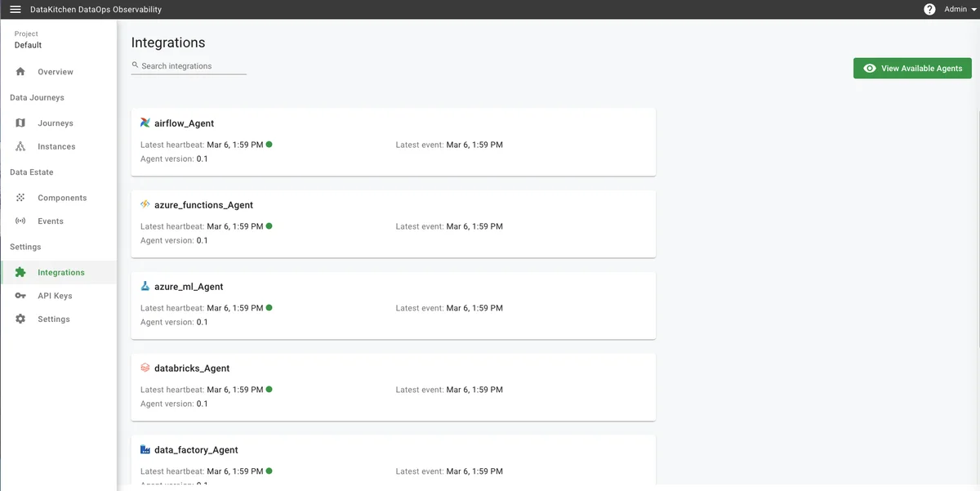The image size is (980, 491).
Task: Click the databricks_Agent green heartbeat status dot
Action: pos(269,390)
